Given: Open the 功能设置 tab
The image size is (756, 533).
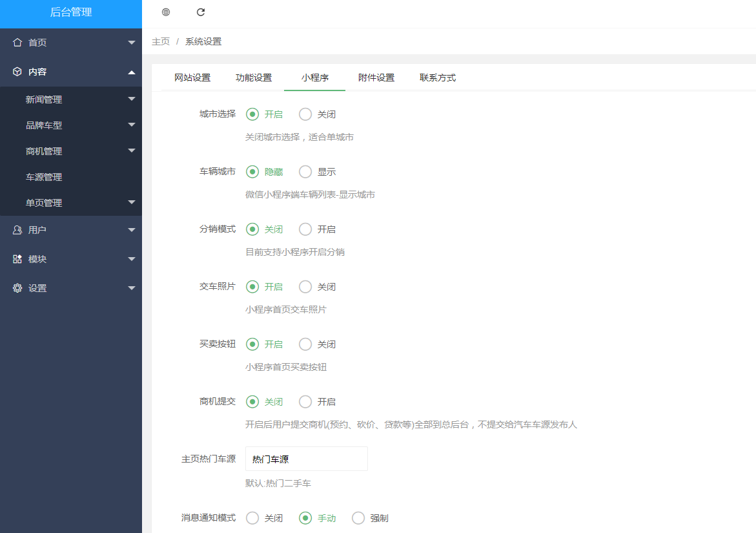Looking at the screenshot, I should 253,77.
